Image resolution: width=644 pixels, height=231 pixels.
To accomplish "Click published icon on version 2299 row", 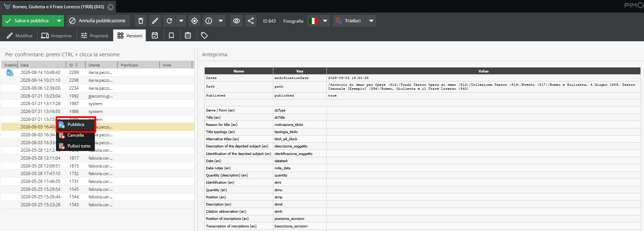I will (10, 72).
